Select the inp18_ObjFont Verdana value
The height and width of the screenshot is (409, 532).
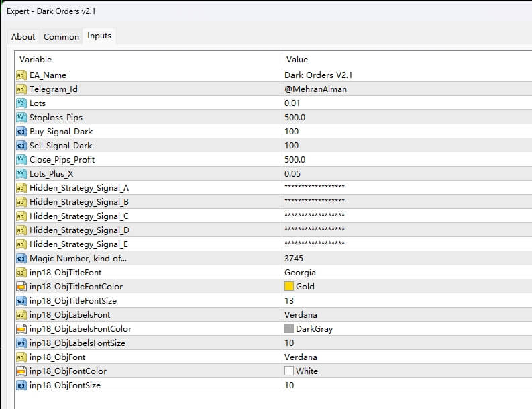(301, 357)
